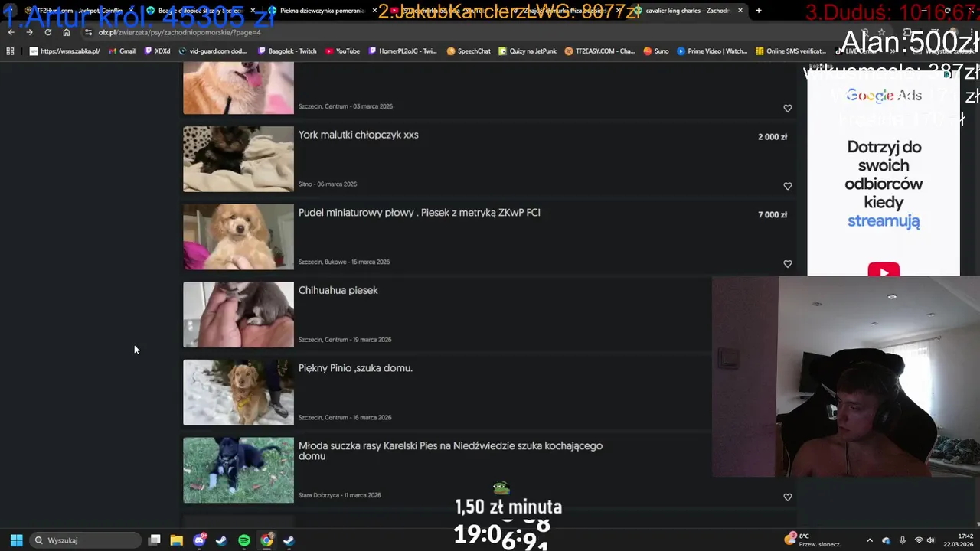Favorite the Karelski Pies listing with heart
980x551 pixels.
pos(787,497)
